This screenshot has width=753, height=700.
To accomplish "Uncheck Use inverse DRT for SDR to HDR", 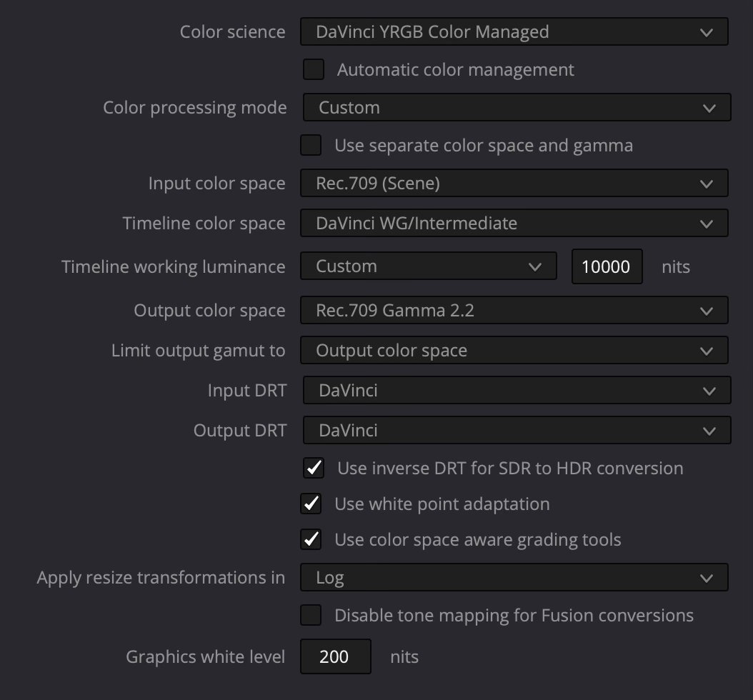I will click(314, 468).
